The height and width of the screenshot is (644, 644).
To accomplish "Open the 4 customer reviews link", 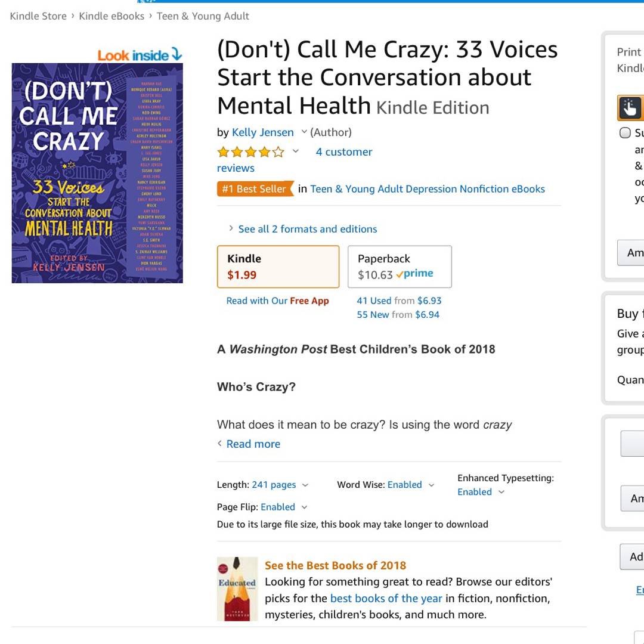I will pos(343,152).
